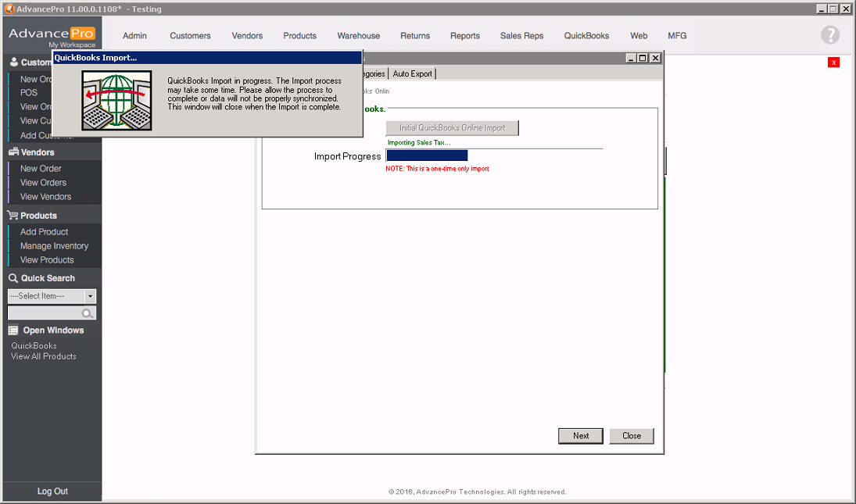Image resolution: width=856 pixels, height=504 pixels.
Task: Click the AdvancePro icon in the title bar
Action: tap(9, 9)
